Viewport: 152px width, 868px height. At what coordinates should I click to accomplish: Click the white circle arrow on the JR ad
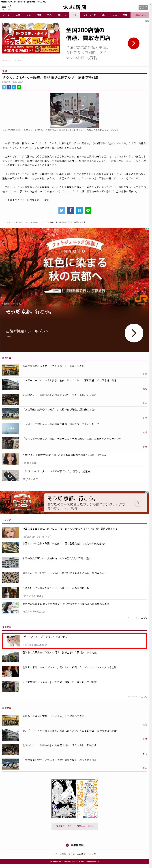tap(134, 333)
